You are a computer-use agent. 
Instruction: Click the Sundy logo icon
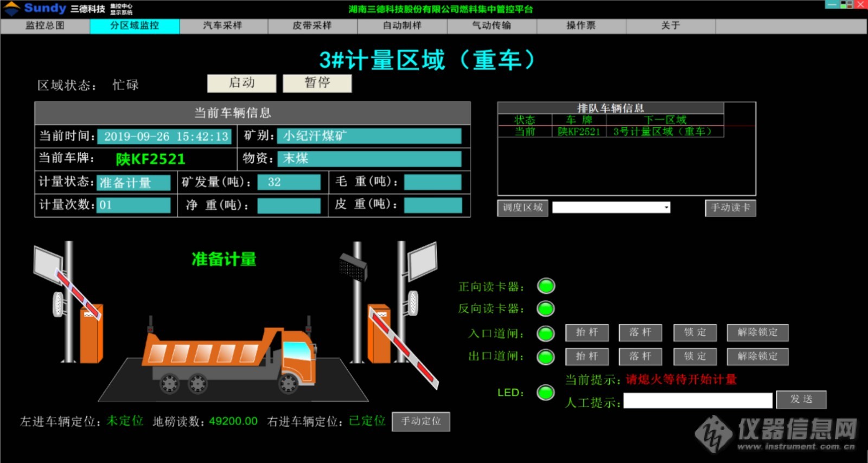pyautogui.click(x=12, y=9)
